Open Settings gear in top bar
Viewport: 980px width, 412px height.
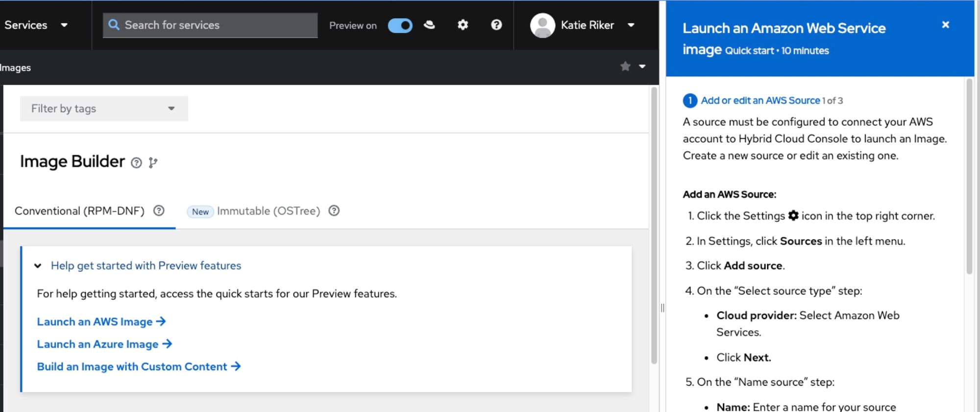coord(463,24)
